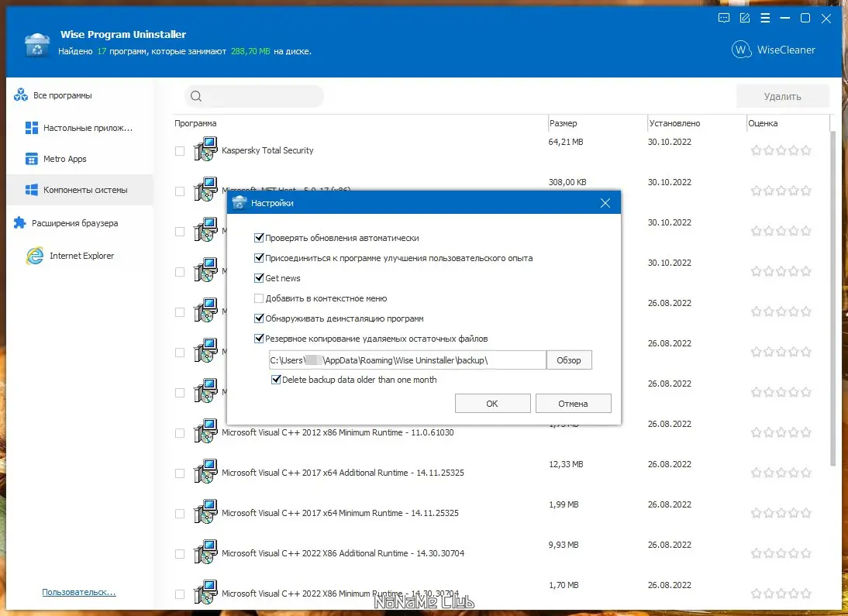
Task: Click the edit/pencil icon in titlebar
Action: 744,19
